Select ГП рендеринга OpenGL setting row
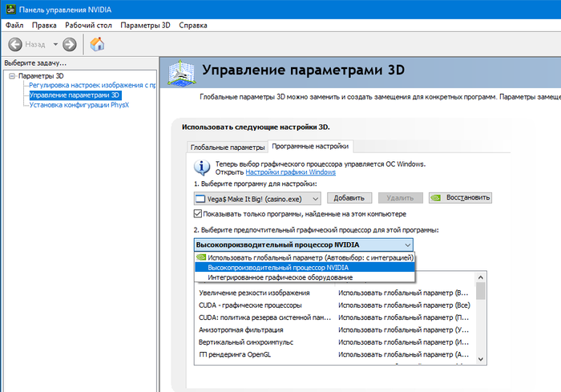The height and width of the screenshot is (392, 561). click(x=334, y=354)
